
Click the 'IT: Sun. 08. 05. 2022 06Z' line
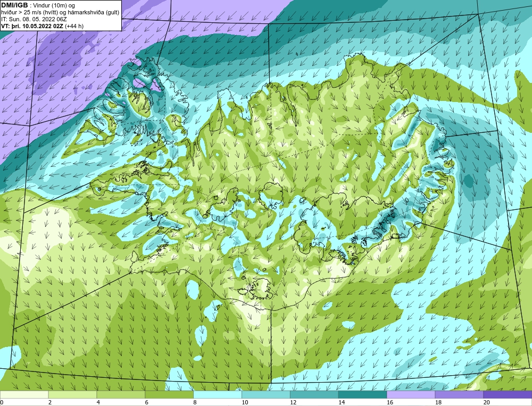point(34,19)
